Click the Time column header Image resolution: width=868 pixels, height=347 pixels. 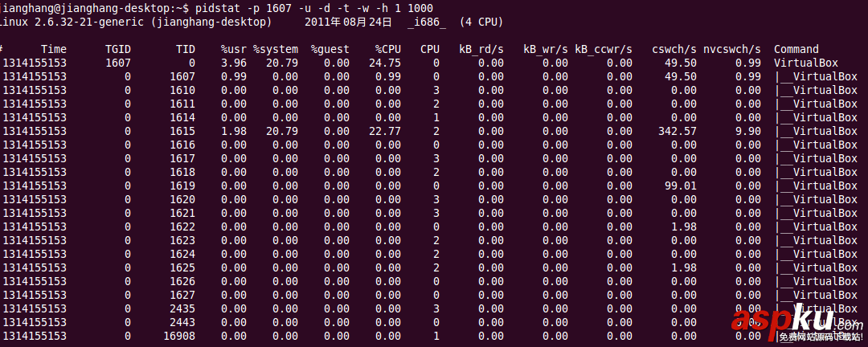point(54,49)
